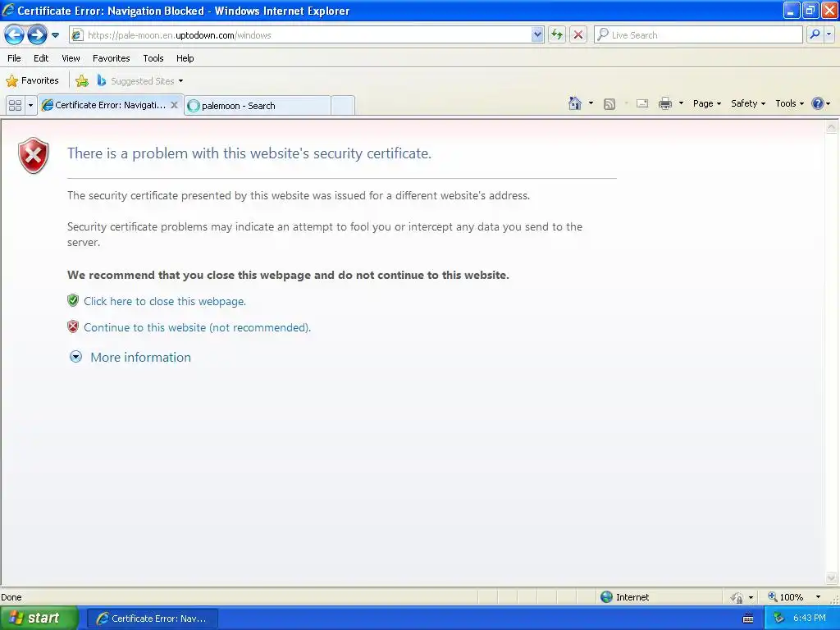
Task: Click the green shield icon
Action: (x=73, y=300)
